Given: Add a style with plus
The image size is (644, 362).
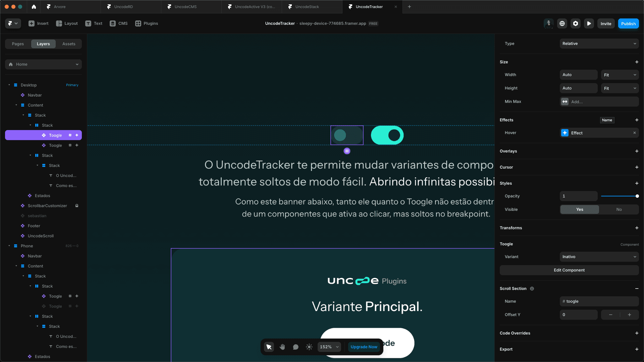Looking at the screenshot, I should 637,183.
